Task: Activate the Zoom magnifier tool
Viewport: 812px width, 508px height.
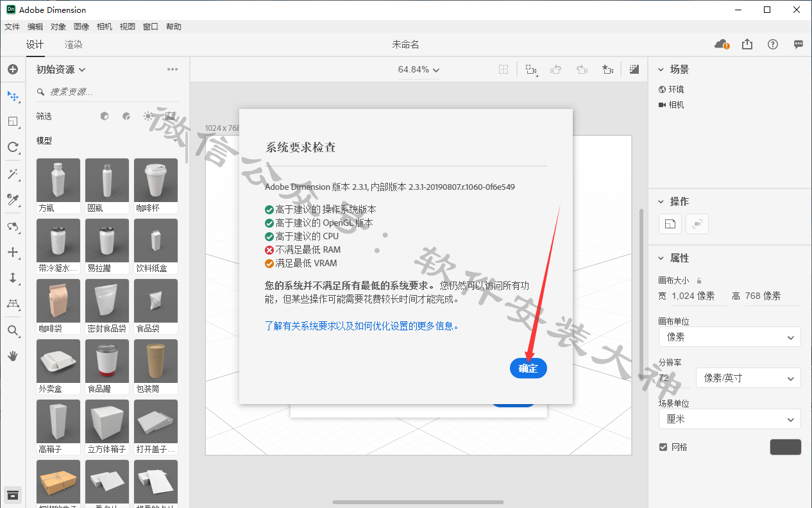Action: tap(13, 330)
